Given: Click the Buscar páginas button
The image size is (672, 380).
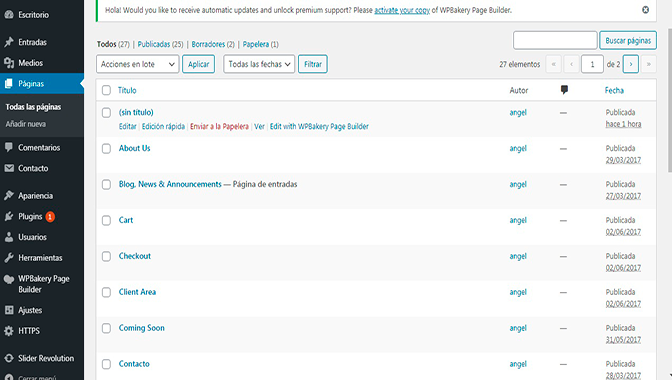Looking at the screenshot, I should point(628,40).
